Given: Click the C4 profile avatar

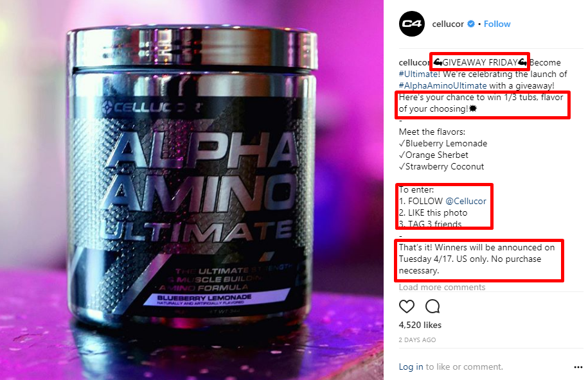Looking at the screenshot, I should pos(412,24).
